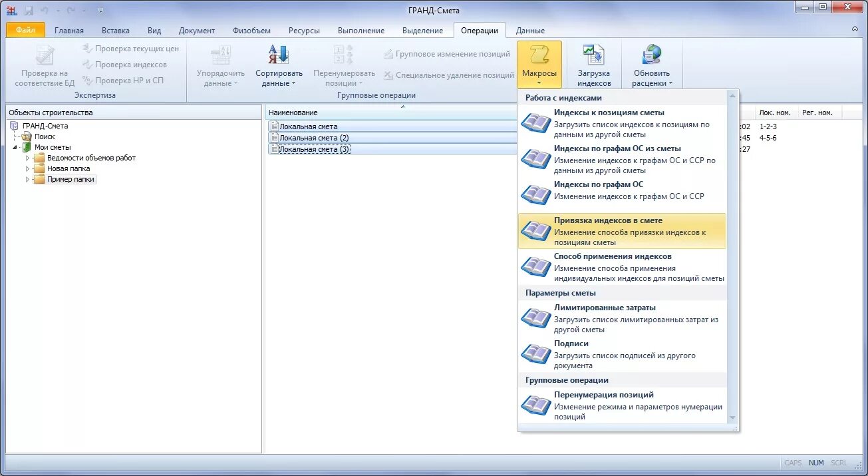This screenshot has width=868, height=476.
Task: Collapse the Макросы dropdown arrow
Action: click(x=539, y=84)
